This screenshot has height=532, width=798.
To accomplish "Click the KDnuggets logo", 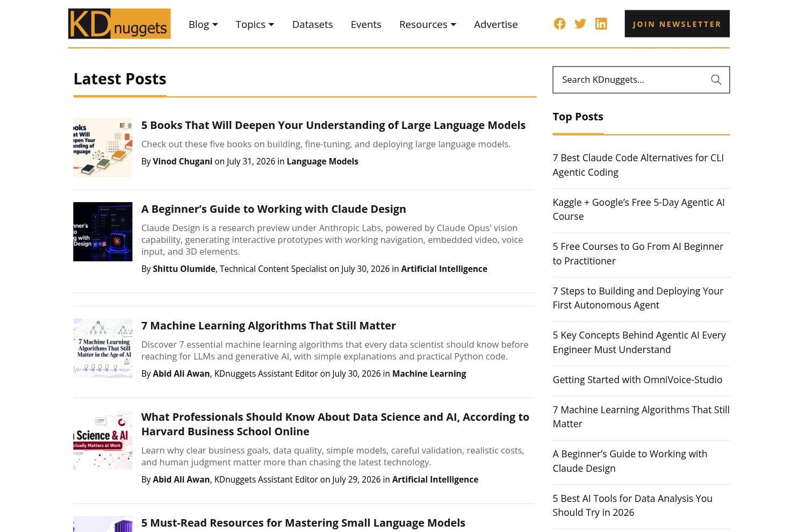I will [119, 24].
